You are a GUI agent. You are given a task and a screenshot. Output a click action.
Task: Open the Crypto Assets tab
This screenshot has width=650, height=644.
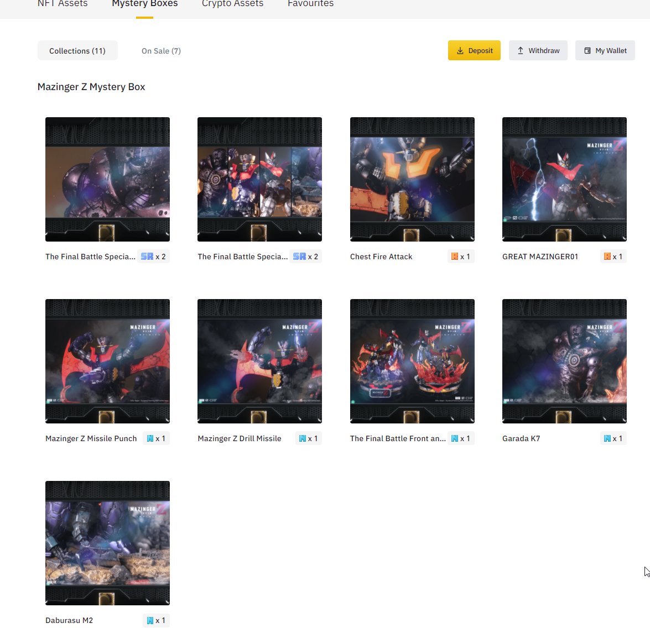click(x=232, y=4)
